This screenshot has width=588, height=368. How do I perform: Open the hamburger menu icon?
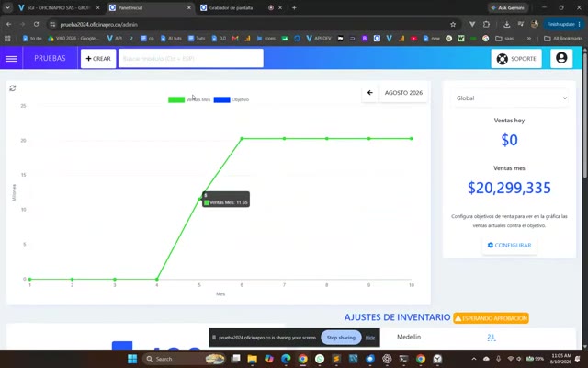pyautogui.click(x=11, y=59)
